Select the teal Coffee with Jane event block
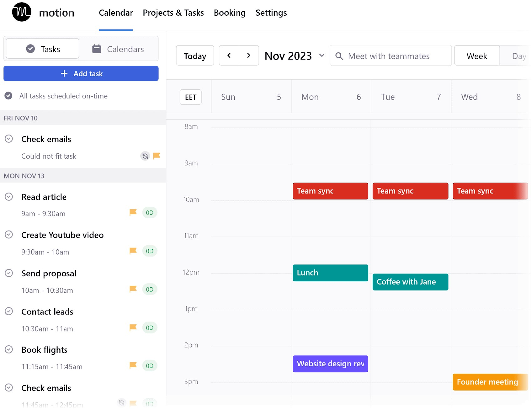 410,282
